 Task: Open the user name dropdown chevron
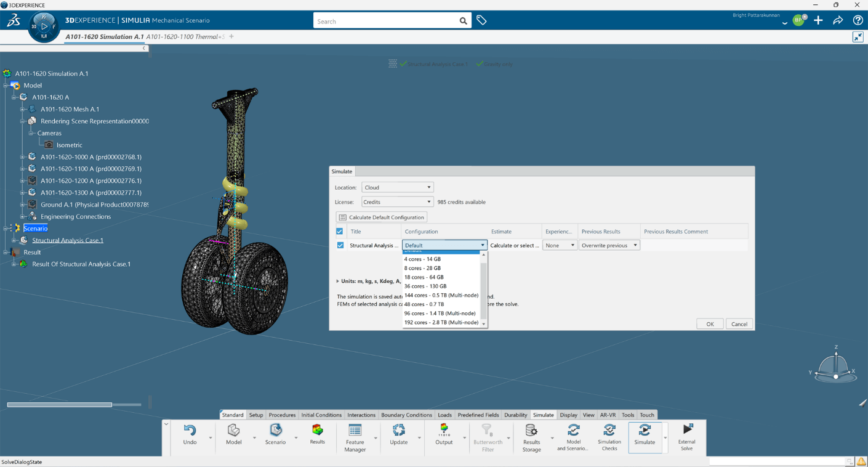tap(784, 23)
